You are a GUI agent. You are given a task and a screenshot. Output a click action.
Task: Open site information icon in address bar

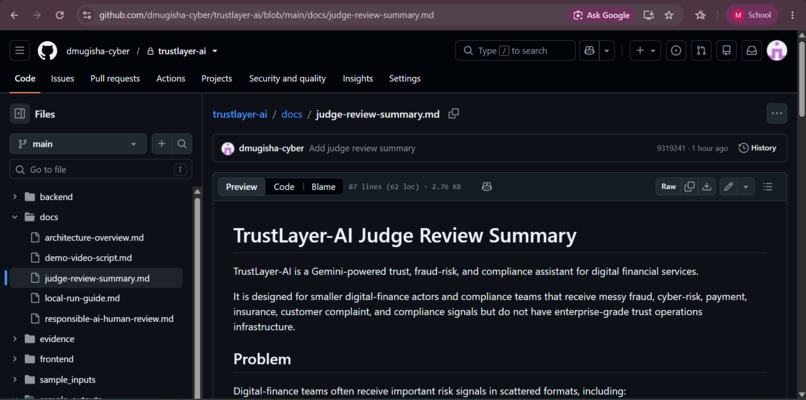[87, 15]
